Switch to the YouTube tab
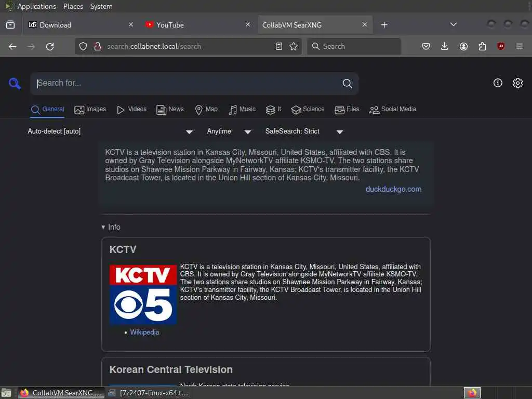 [x=198, y=25]
